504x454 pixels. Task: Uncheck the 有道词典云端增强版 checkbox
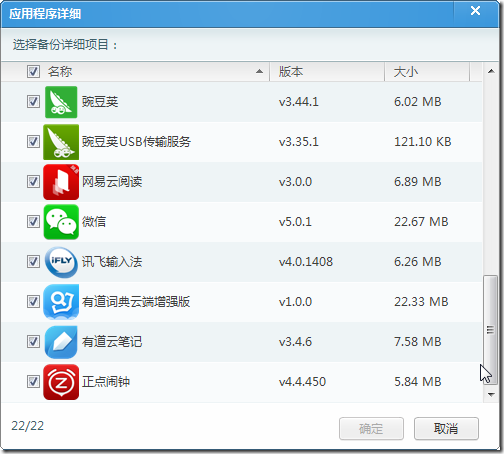pyautogui.click(x=33, y=302)
